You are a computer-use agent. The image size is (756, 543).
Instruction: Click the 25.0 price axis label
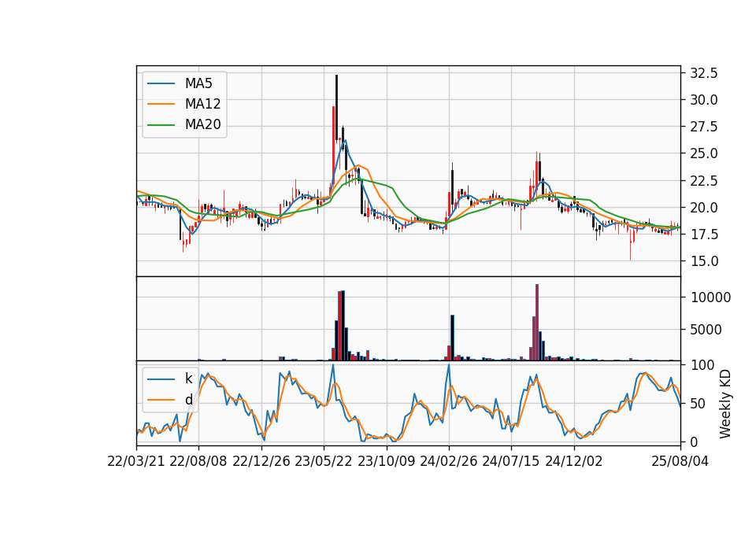coord(704,153)
